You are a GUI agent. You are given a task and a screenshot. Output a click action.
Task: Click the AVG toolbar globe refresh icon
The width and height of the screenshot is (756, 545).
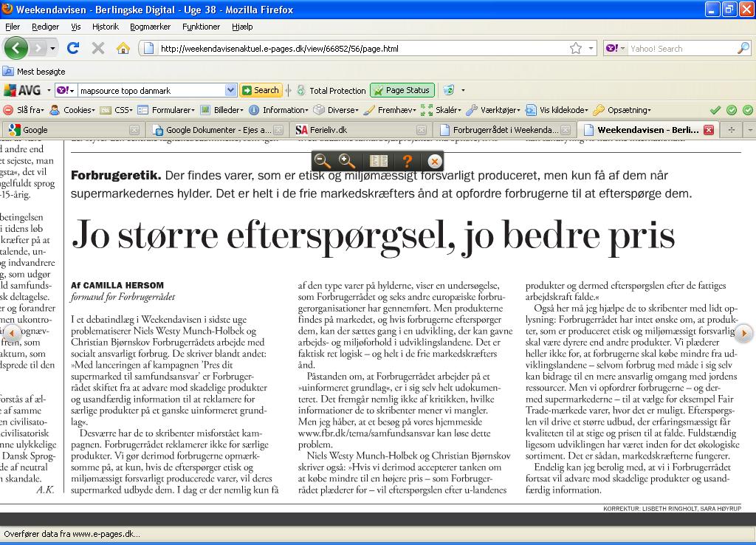click(x=449, y=90)
